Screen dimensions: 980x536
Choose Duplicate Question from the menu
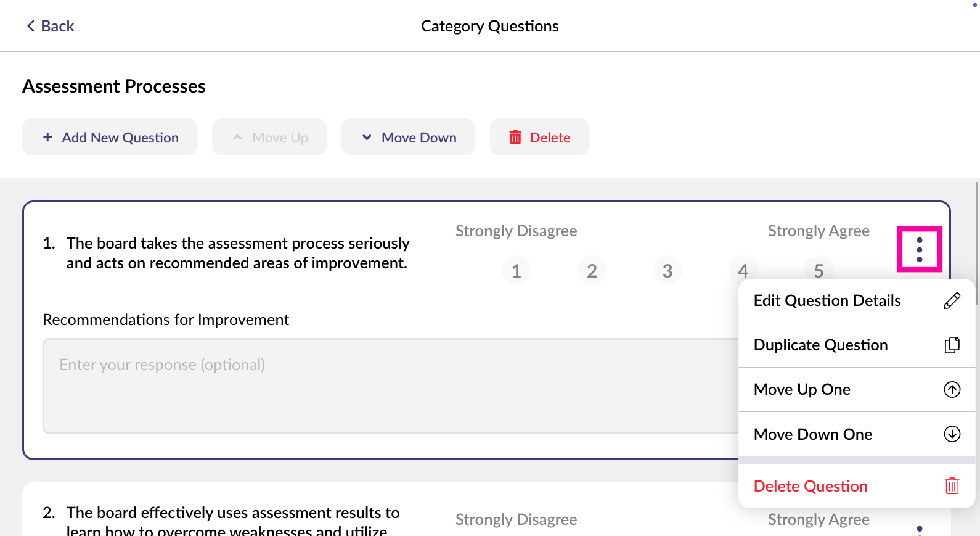(x=857, y=345)
